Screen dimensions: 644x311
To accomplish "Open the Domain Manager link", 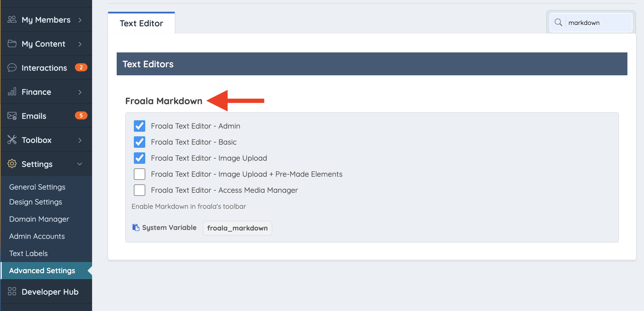I will [39, 219].
